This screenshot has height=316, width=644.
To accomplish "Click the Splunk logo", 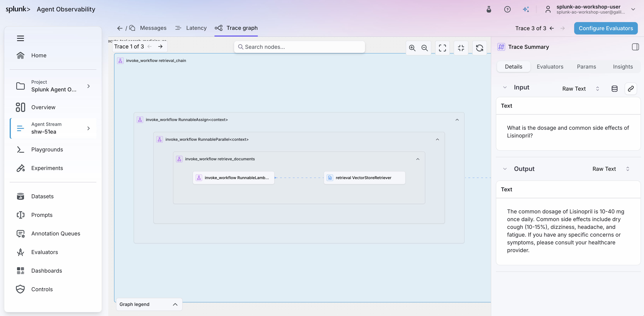I will tap(18, 9).
